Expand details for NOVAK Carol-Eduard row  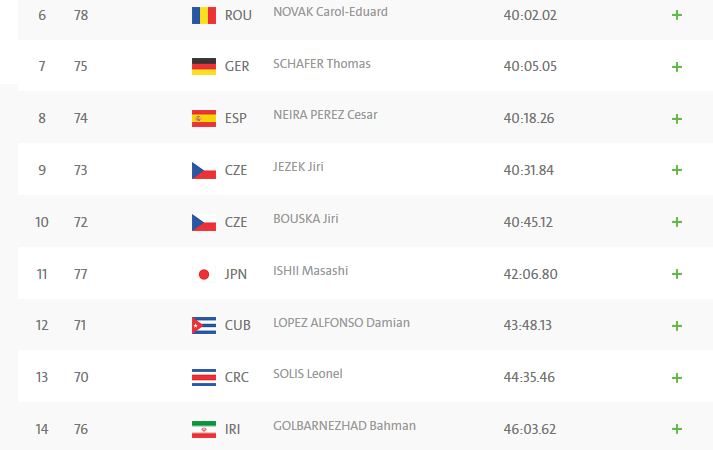point(677,15)
